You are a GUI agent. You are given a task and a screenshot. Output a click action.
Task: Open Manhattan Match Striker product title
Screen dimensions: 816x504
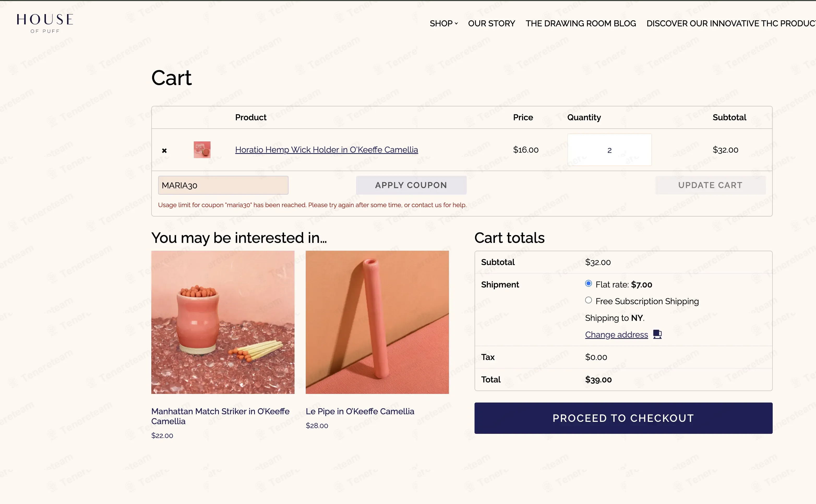coord(220,416)
